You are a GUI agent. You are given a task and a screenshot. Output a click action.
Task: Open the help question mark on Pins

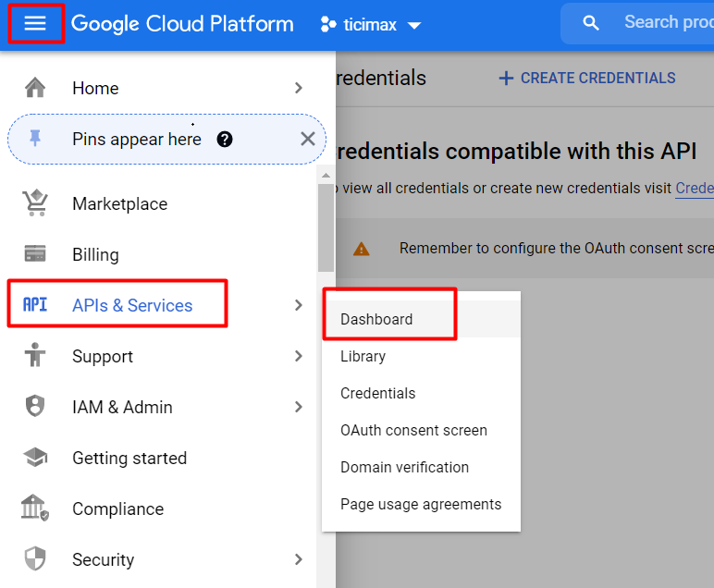(x=225, y=139)
